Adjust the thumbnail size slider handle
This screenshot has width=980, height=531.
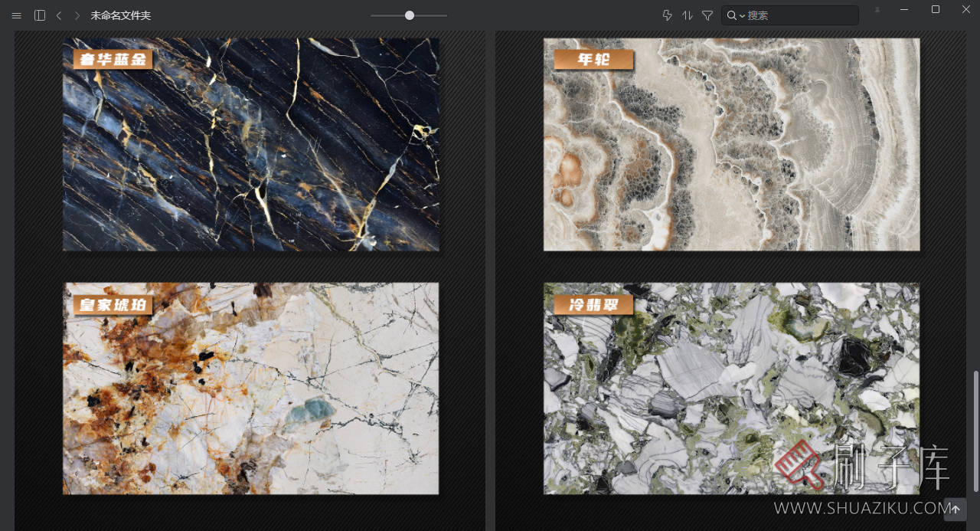point(410,15)
